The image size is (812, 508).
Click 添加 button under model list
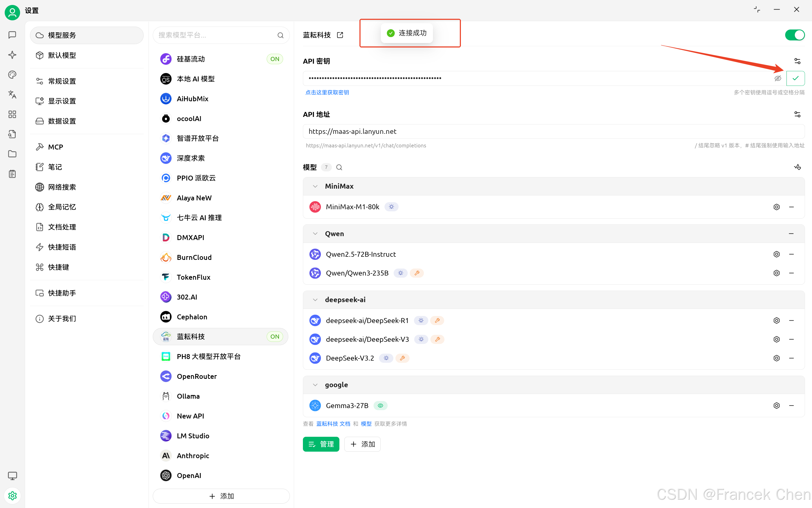(x=362, y=444)
